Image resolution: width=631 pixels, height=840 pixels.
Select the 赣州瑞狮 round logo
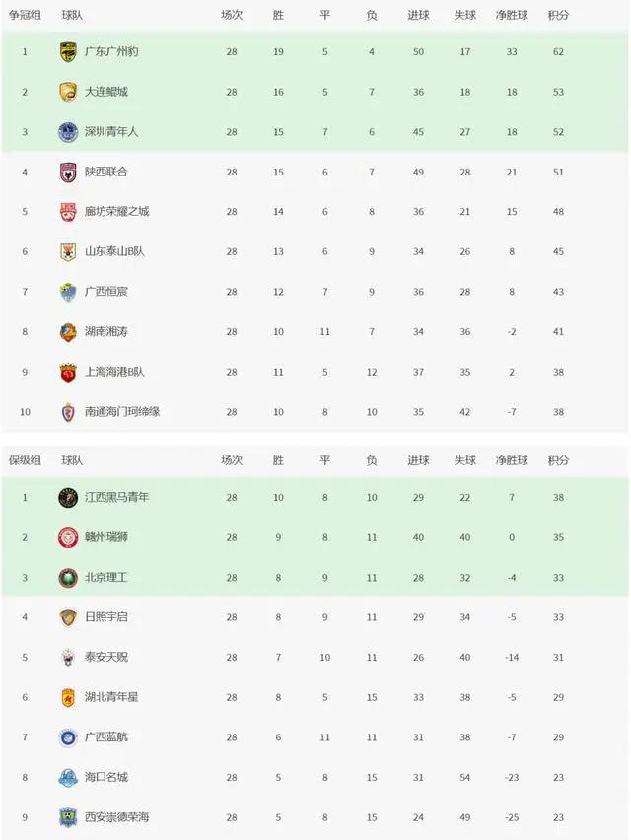pyautogui.click(x=68, y=537)
